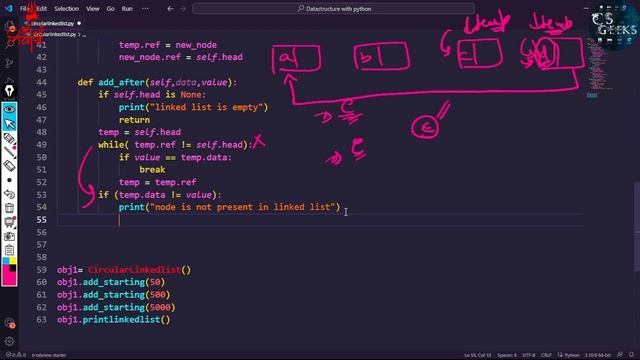Viewport: 640px width, 360px height.
Task: Click "linked list is empty" string
Action: tap(207, 107)
